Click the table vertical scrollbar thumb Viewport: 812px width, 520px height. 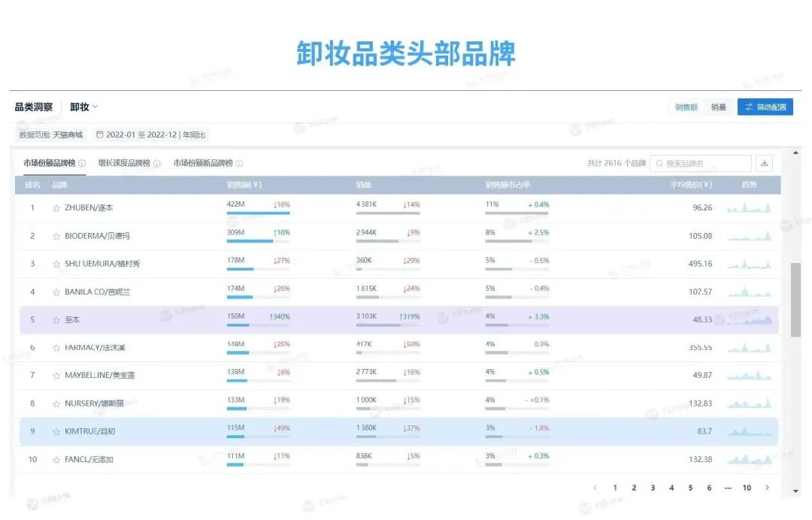(795, 300)
